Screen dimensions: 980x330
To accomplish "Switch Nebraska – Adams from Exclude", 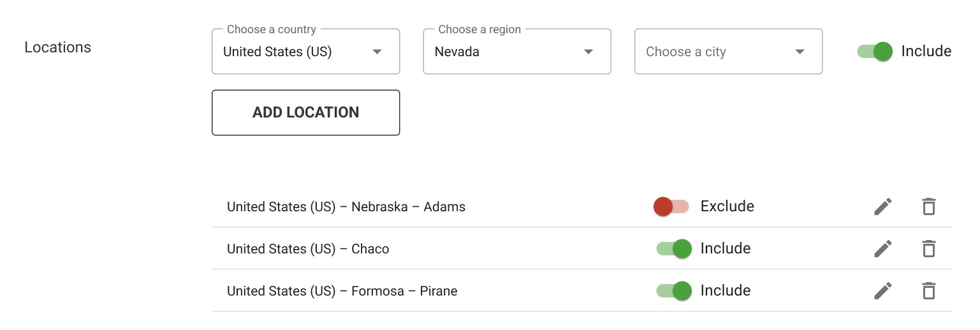I will tap(671, 206).
